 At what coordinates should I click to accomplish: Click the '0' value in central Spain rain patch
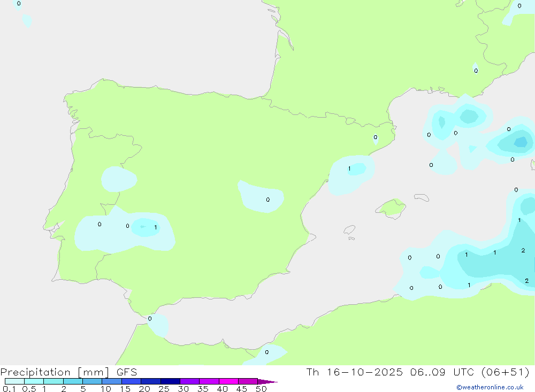268,199
